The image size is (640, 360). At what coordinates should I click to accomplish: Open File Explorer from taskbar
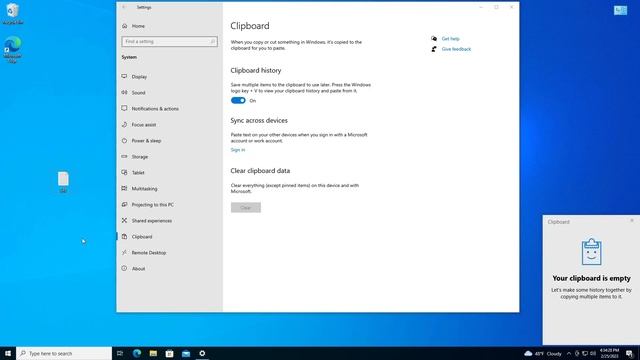[x=153, y=353]
